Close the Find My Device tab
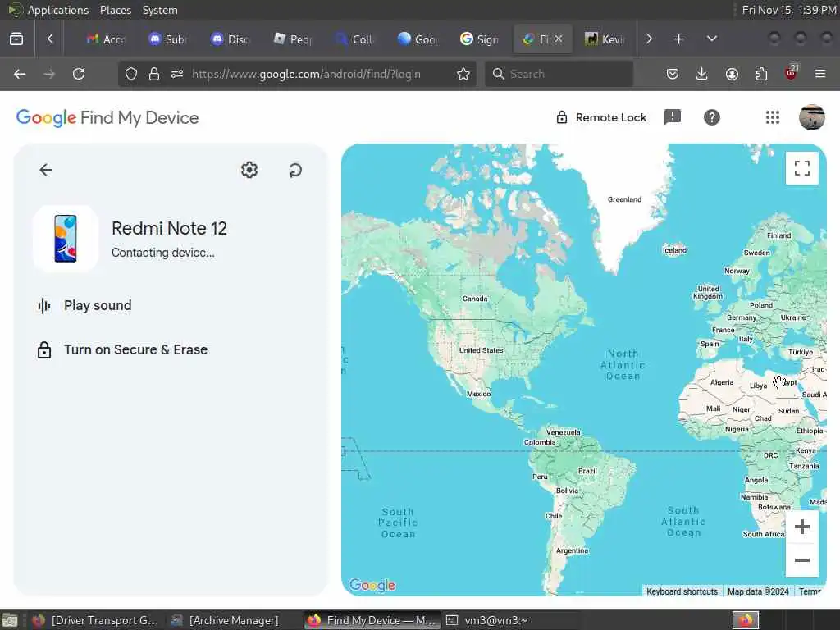 click(x=559, y=39)
